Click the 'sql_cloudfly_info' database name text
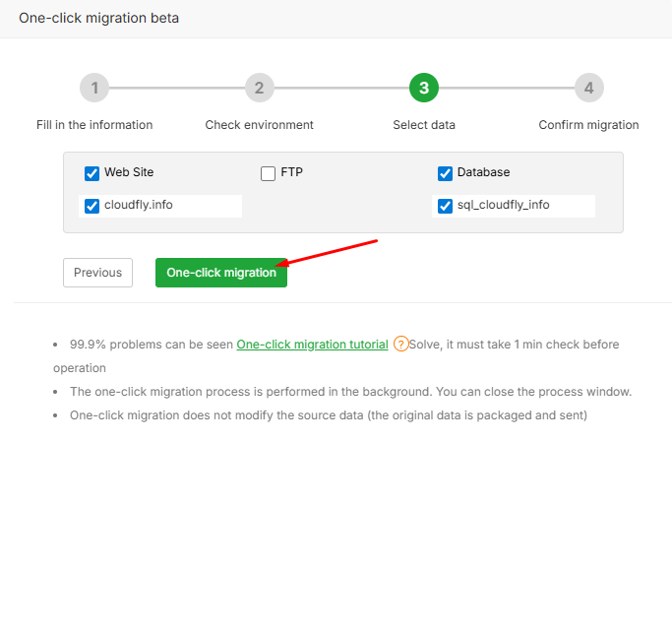 (x=503, y=205)
